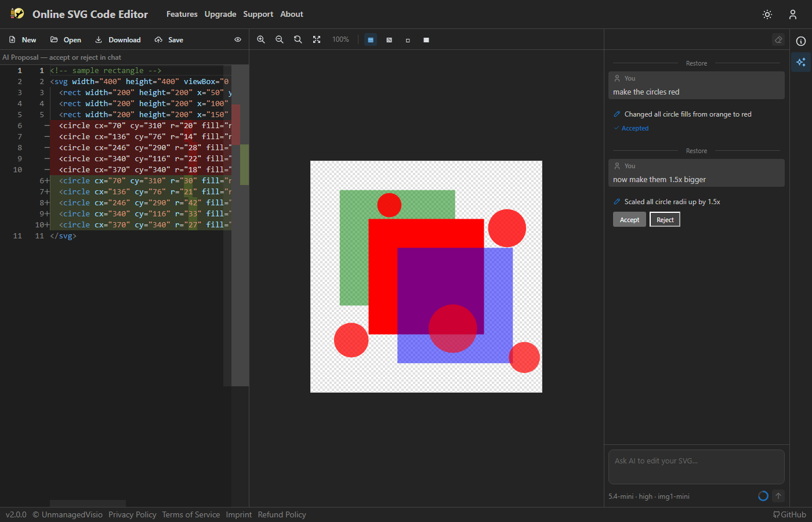Reject the AI proposal
Viewport: 812px width, 522px height.
tap(665, 220)
